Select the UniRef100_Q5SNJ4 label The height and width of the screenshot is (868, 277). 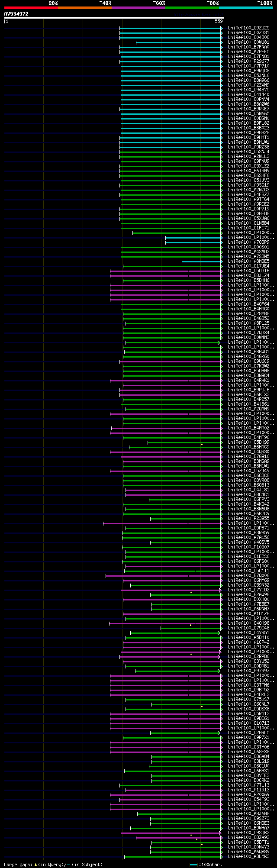[248, 152]
